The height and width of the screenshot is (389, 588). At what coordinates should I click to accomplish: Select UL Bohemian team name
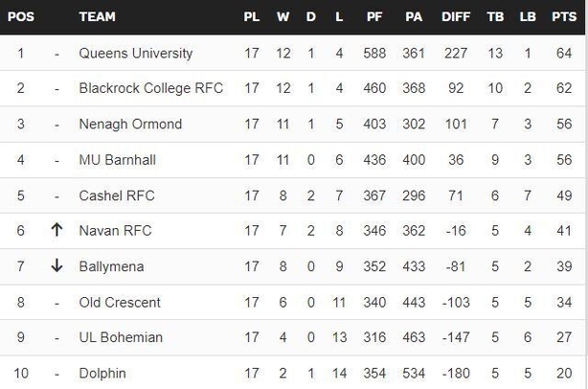tap(121, 337)
